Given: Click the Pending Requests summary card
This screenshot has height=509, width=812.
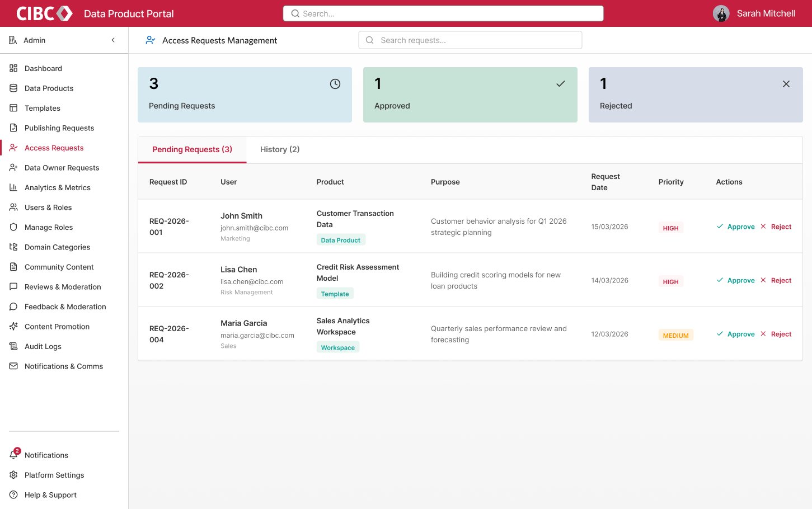Looking at the screenshot, I should (245, 95).
